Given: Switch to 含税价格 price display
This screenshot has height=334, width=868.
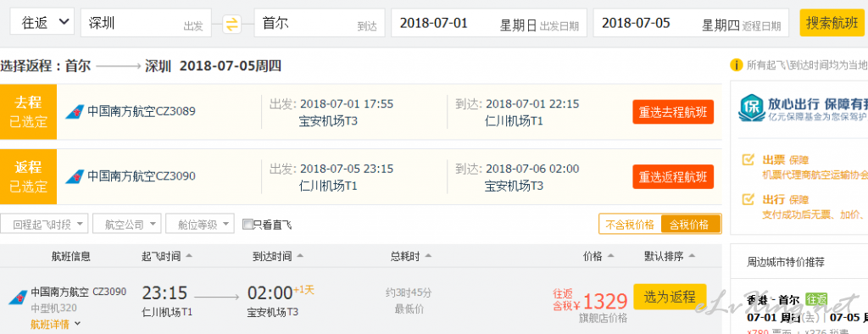Looking at the screenshot, I should pyautogui.click(x=690, y=225).
